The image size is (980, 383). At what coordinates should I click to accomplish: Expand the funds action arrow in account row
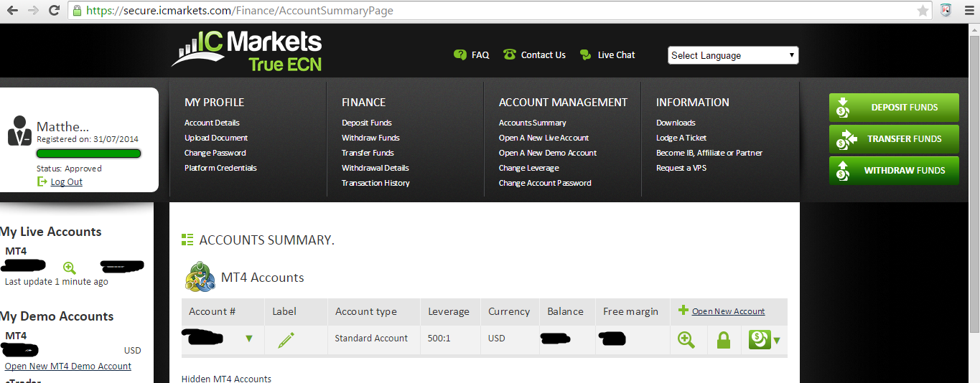click(777, 341)
